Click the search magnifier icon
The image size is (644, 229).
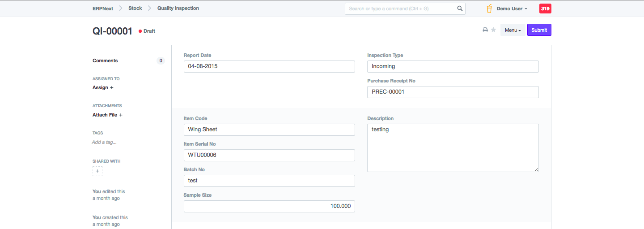click(x=460, y=9)
